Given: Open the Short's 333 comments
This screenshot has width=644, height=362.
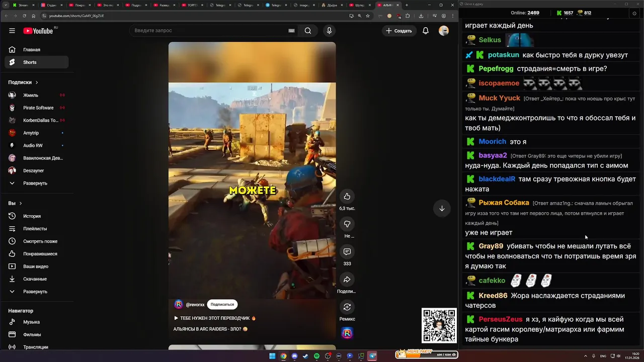Looking at the screenshot, I should pyautogui.click(x=347, y=251).
